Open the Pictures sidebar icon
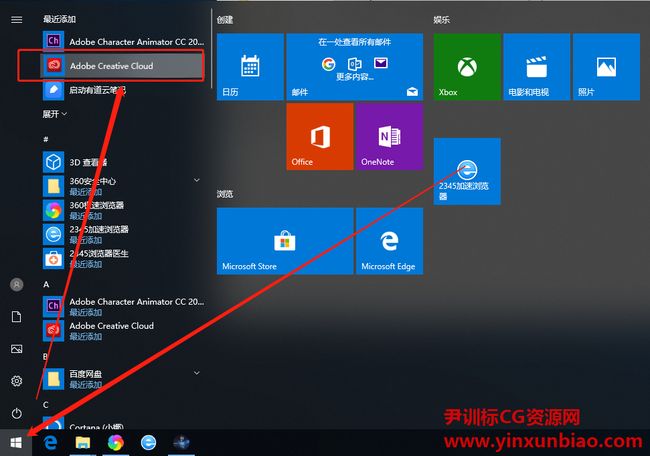This screenshot has width=650, height=456. coord(17,349)
